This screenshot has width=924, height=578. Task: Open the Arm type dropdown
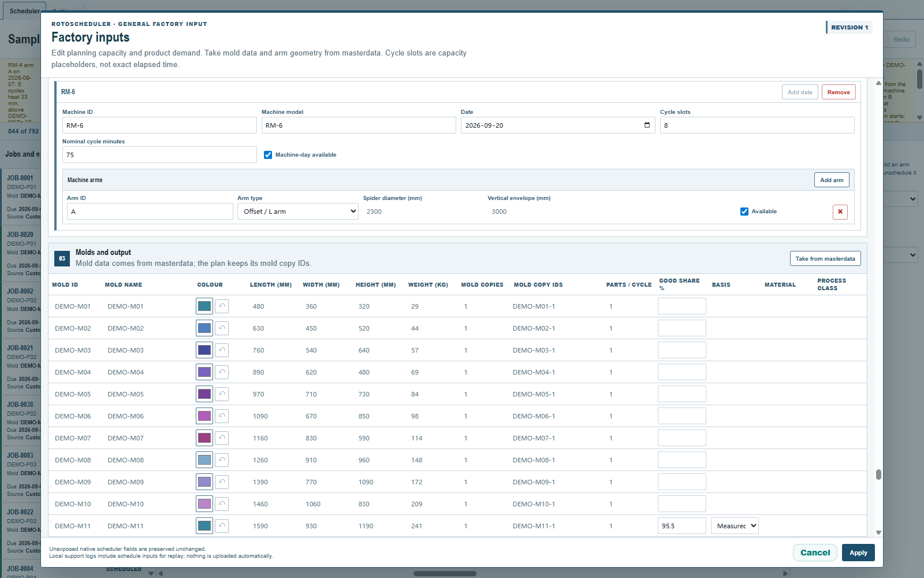click(x=298, y=212)
